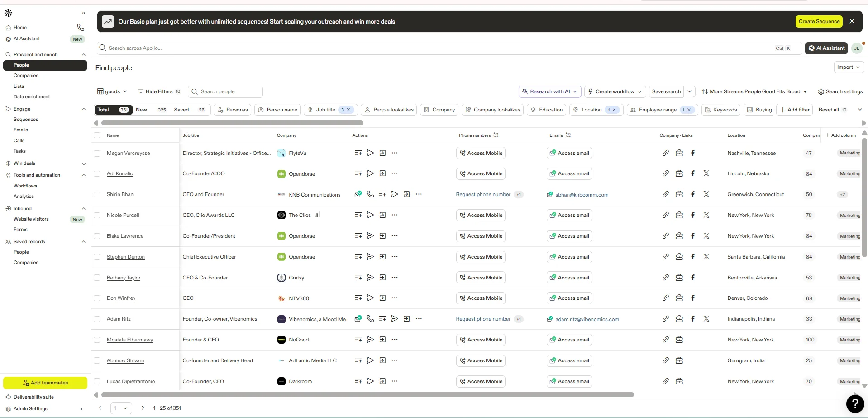Switch to the Saved tab
This screenshot has height=418, width=868.
tap(181, 110)
